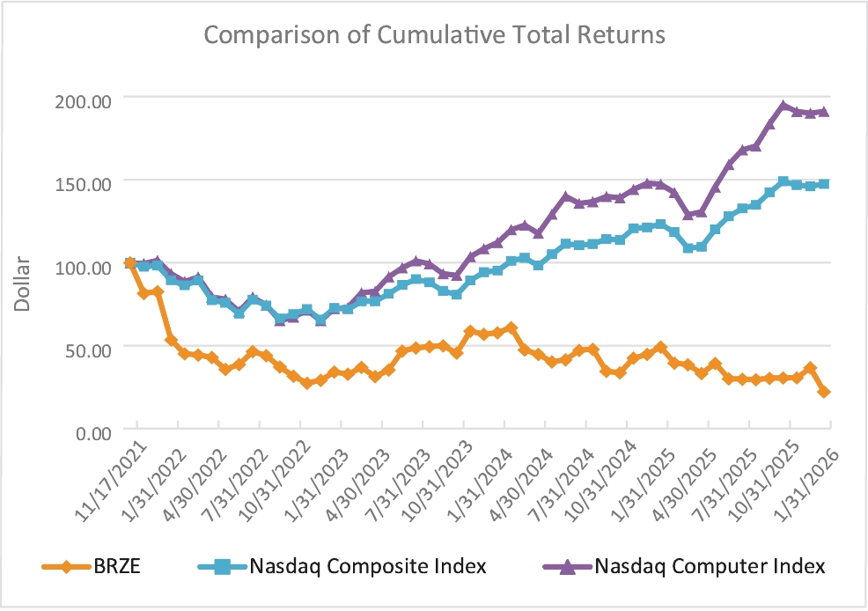This screenshot has width=868, height=611.
Task: Click the 200.00 y-axis value
Action: point(84,102)
